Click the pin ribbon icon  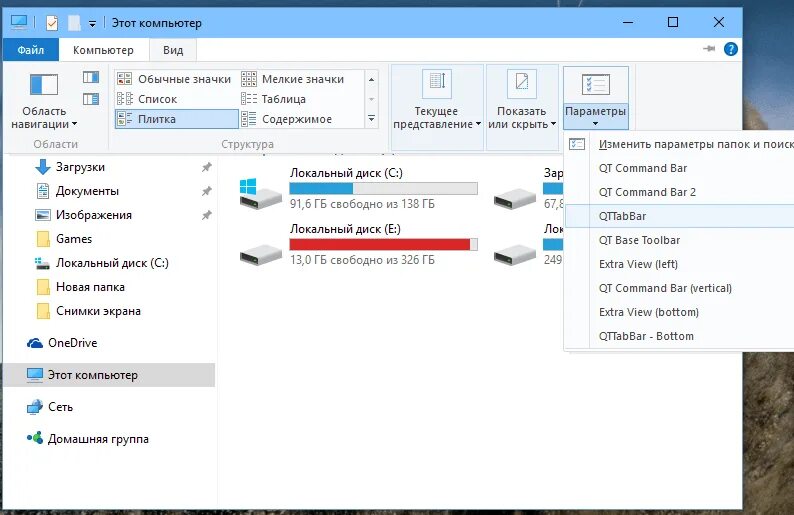709,49
